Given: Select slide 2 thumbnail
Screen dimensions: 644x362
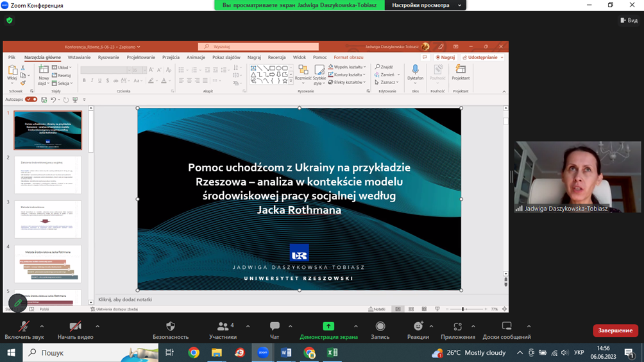Looking at the screenshot, I should (47, 175).
